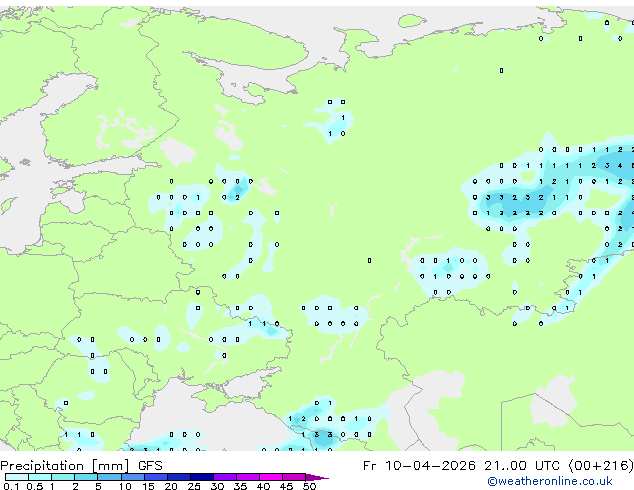Click the 45–50 mm legend swatch
The width and height of the screenshot is (634, 490).
294,477
